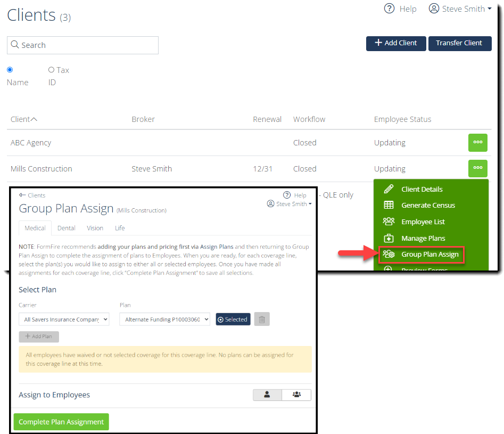Toggle the Selected state on the plan
504x434 pixels.
coord(233,319)
